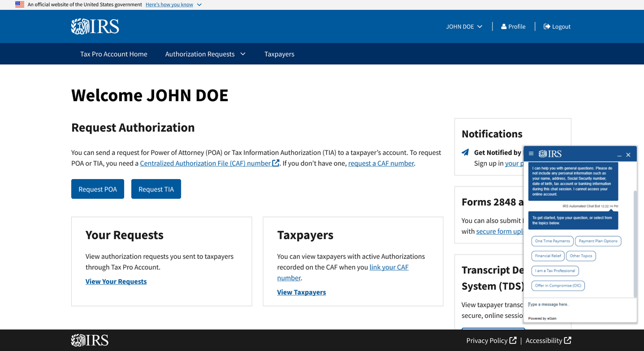Click the IRS logo in the chat header
Image resolution: width=644 pixels, height=351 pixels.
[x=550, y=154]
